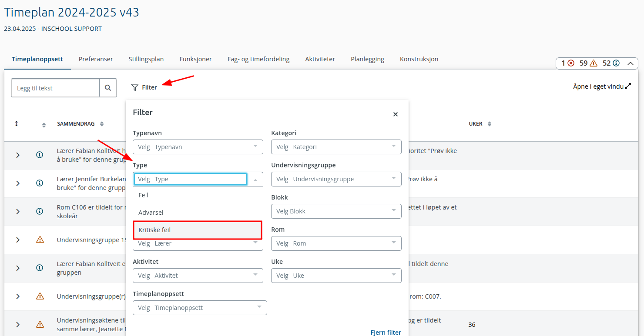Image resolution: width=644 pixels, height=336 pixels.
Task: Click the warning count triangle icon
Action: [x=594, y=63]
